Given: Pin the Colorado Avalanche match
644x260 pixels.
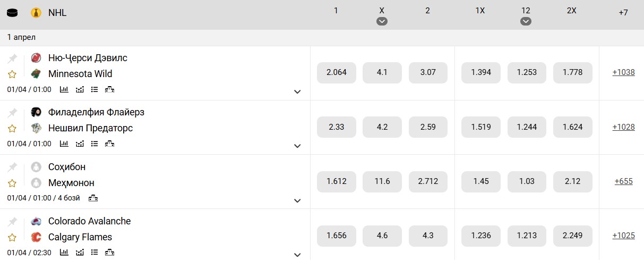Looking at the screenshot, I should 12,221.
